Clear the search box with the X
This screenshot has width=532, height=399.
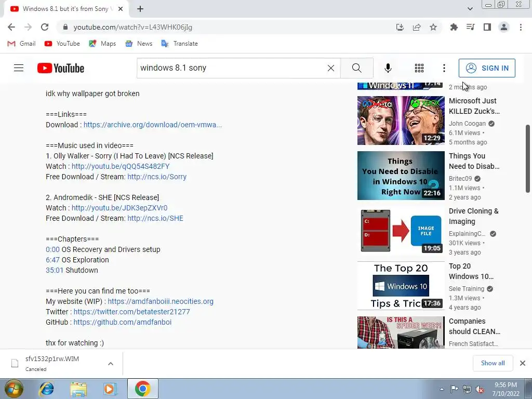coord(331,68)
